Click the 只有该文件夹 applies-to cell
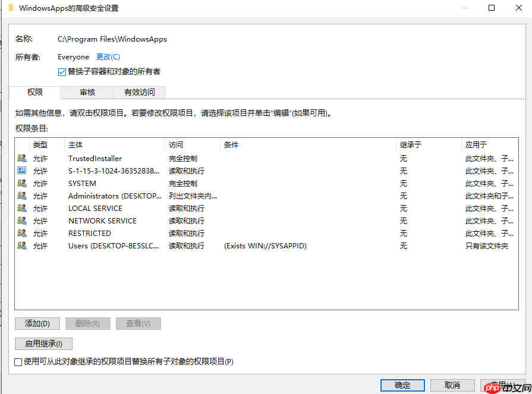Image resolution: width=532 pixels, height=394 pixels. [487, 246]
